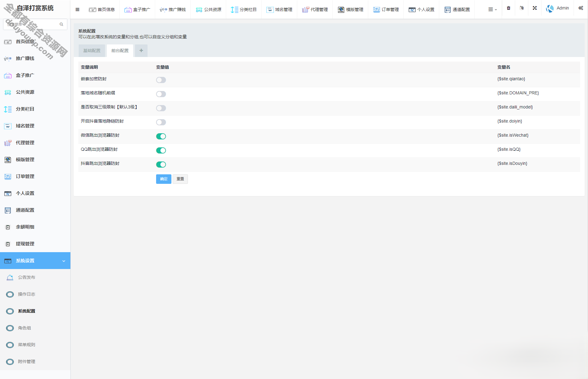This screenshot has height=379, width=588.
Task: Open 首页信息 in top navigation
Action: 102,9
